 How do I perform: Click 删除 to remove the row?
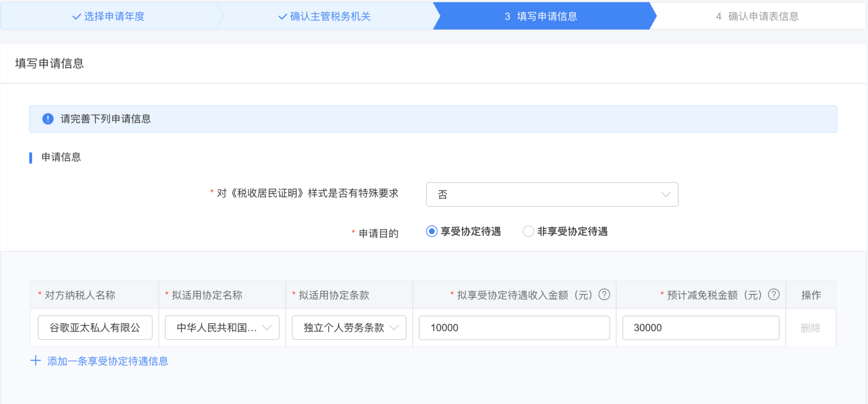810,328
